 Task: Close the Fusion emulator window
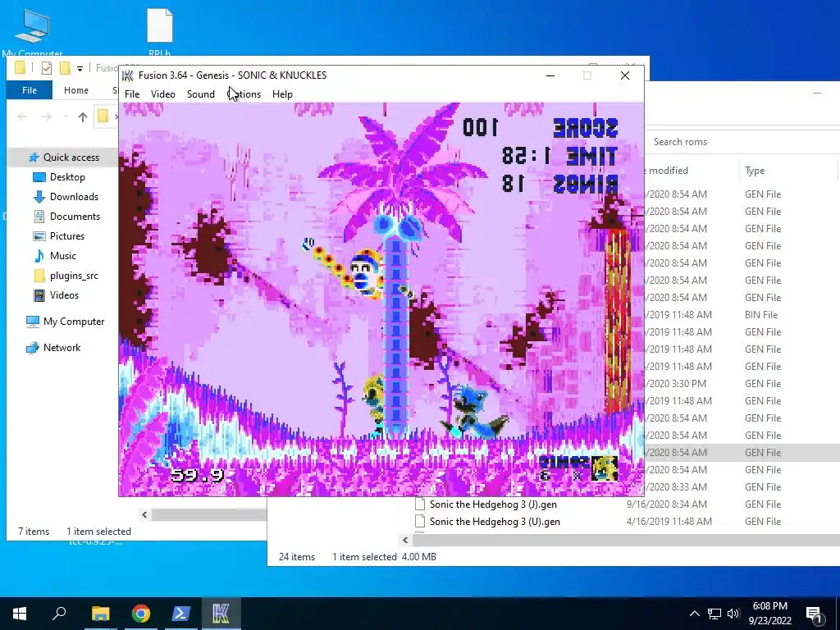point(624,75)
